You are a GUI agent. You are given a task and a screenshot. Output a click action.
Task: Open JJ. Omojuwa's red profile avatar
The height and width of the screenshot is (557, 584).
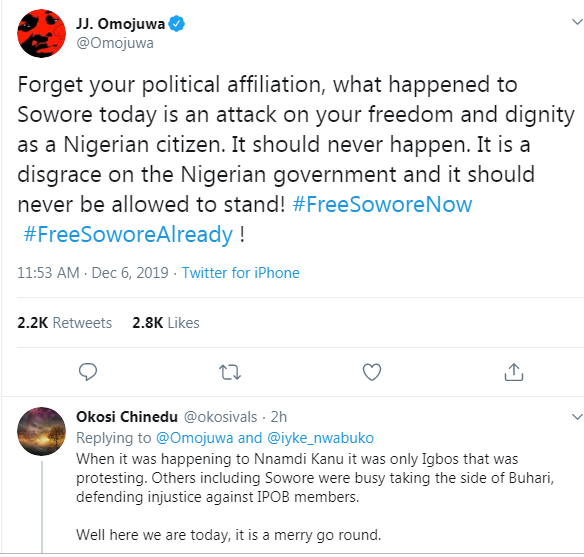[x=41, y=33]
